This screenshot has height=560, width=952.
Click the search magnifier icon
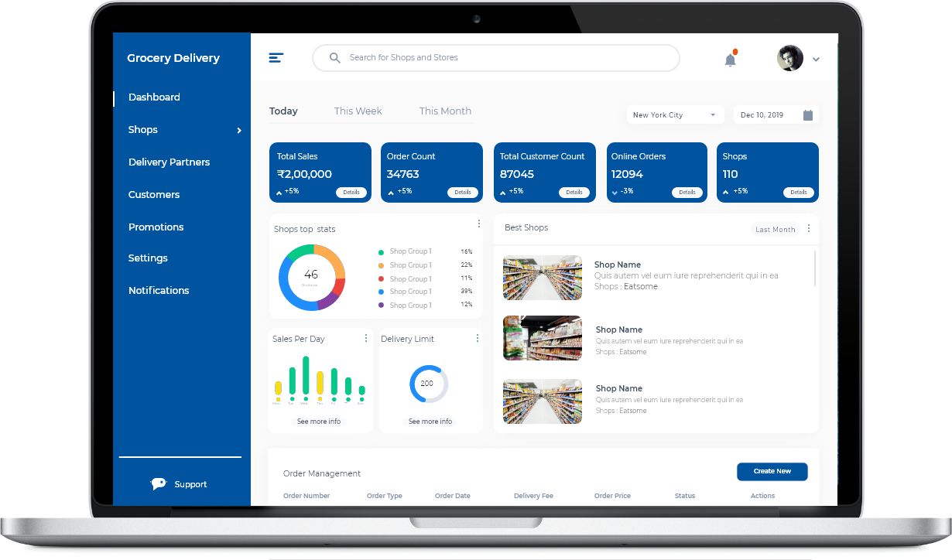[334, 57]
